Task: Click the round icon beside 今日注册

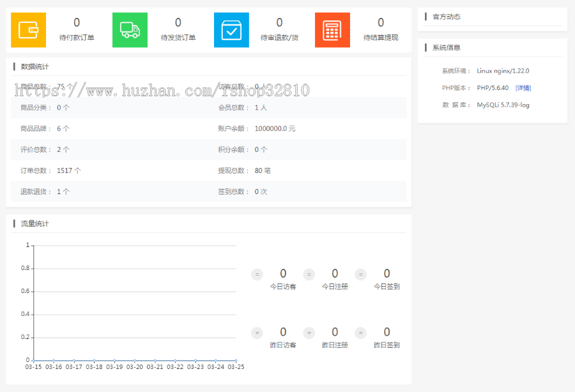Action: click(x=309, y=275)
